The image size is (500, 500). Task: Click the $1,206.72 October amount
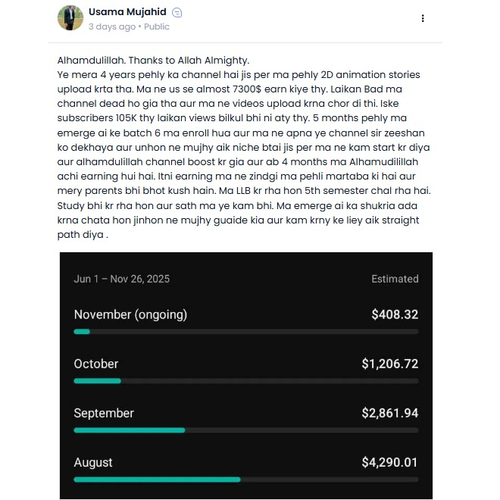(390, 364)
